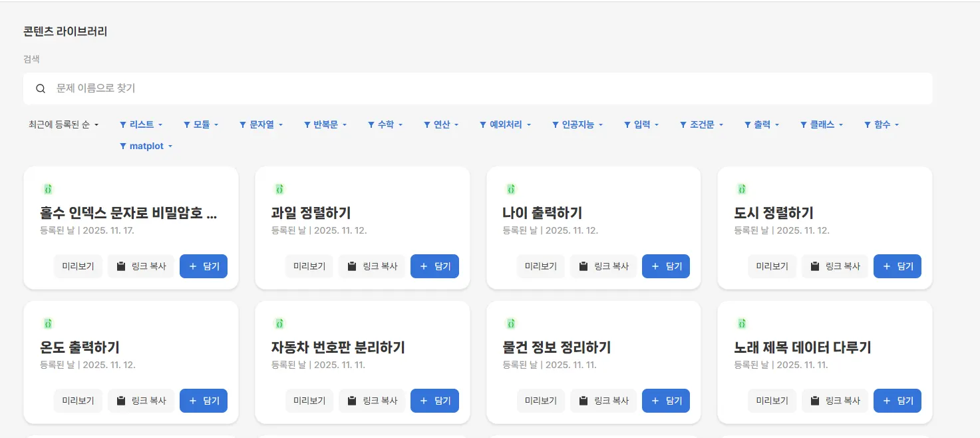Screen dimensions: 980x438
Task: Click 담기 on 도시 정렬하기 card
Action: (898, 266)
